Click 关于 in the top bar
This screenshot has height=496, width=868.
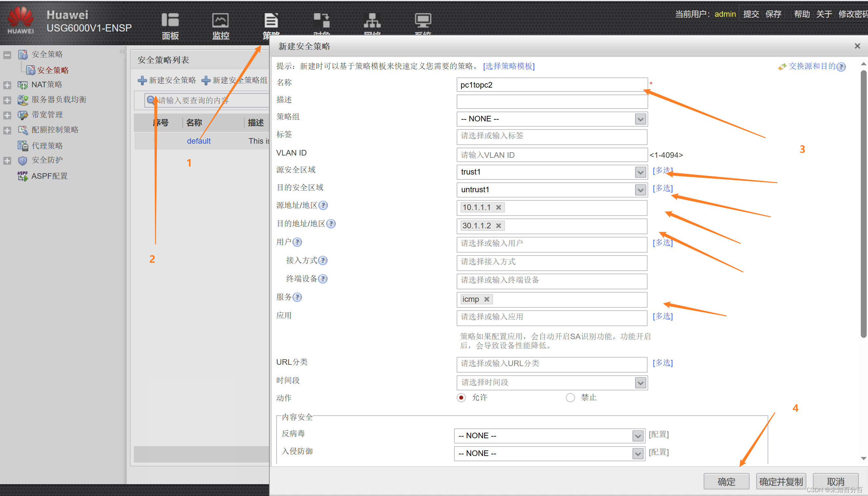coord(824,14)
